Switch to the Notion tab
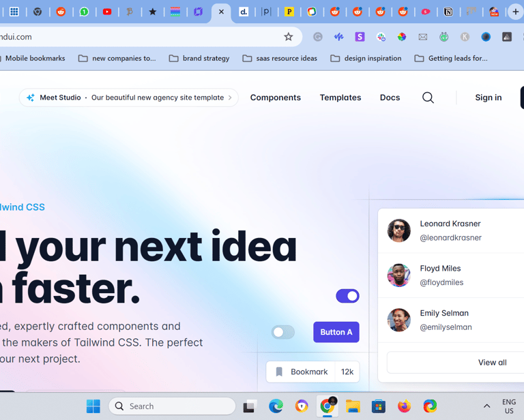Viewport: 524px width, 420px height. pos(448,12)
